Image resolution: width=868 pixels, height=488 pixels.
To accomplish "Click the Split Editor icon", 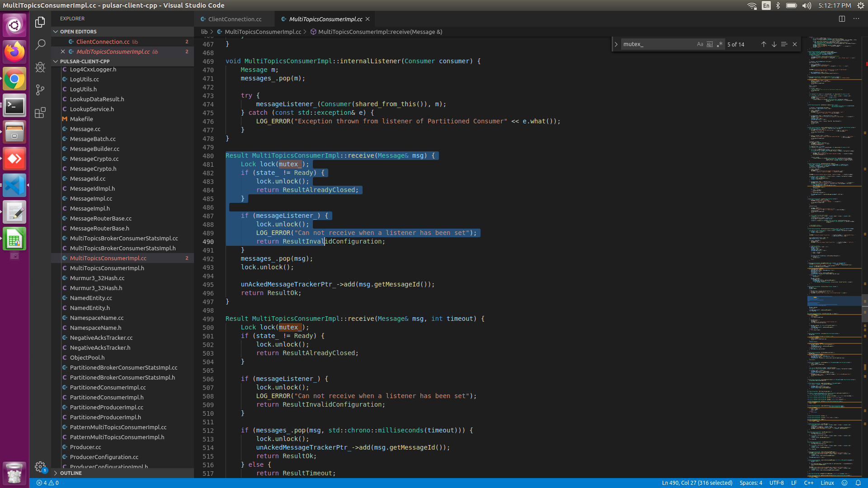I will 842,19.
